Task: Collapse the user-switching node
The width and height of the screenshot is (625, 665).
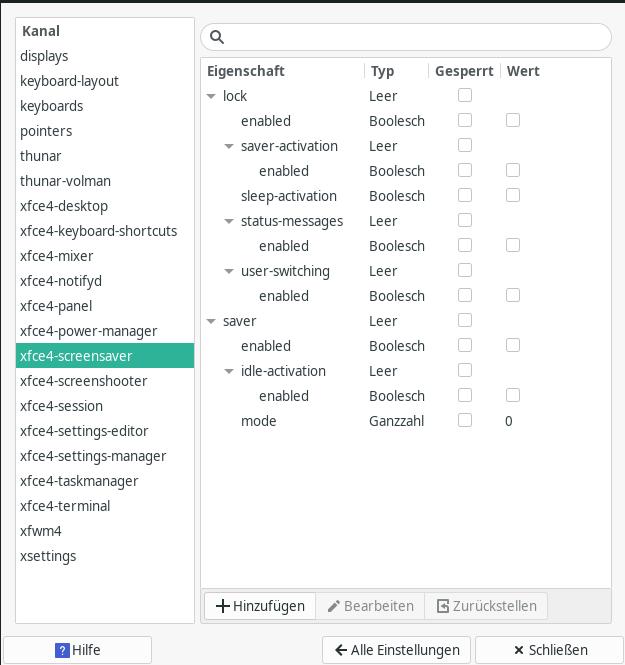Action: click(x=229, y=271)
